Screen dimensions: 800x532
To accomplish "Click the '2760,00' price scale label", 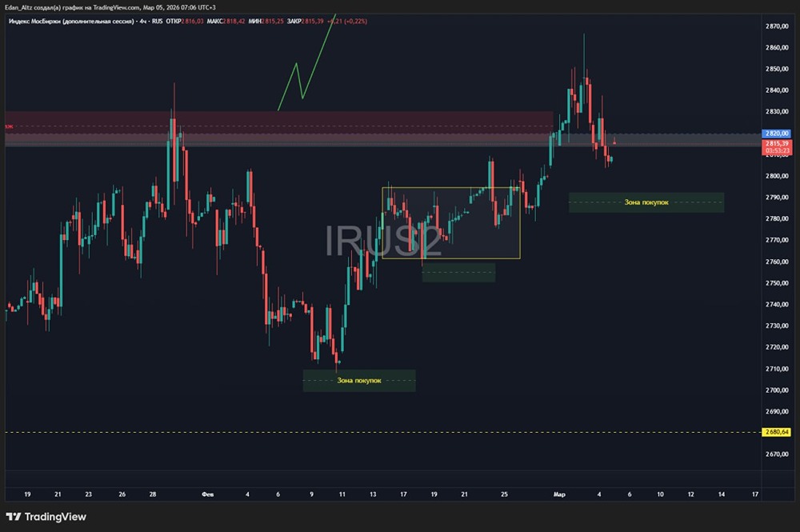I will pyautogui.click(x=777, y=262).
